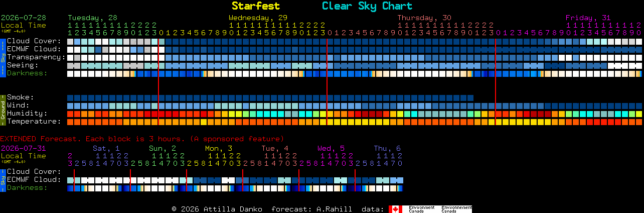The image size is (644, 213).
Task: Open the ECMWF Cloud row label in main chart
Action: click(34, 49)
